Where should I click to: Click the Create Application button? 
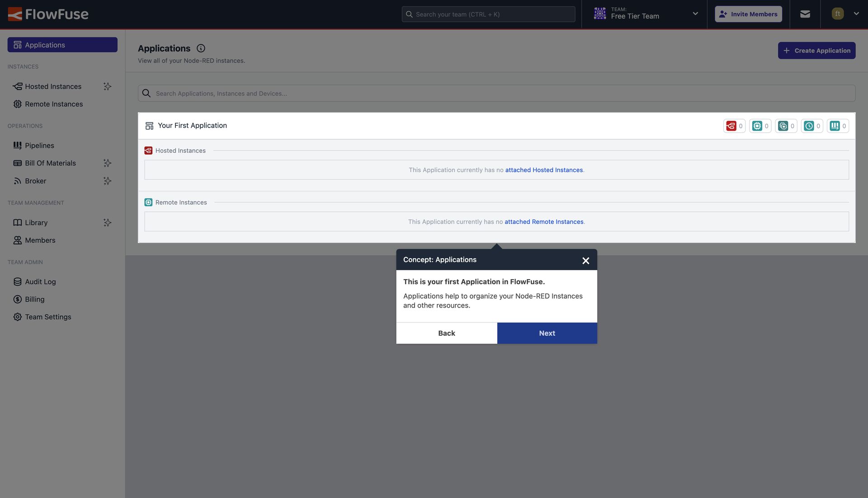click(x=817, y=50)
